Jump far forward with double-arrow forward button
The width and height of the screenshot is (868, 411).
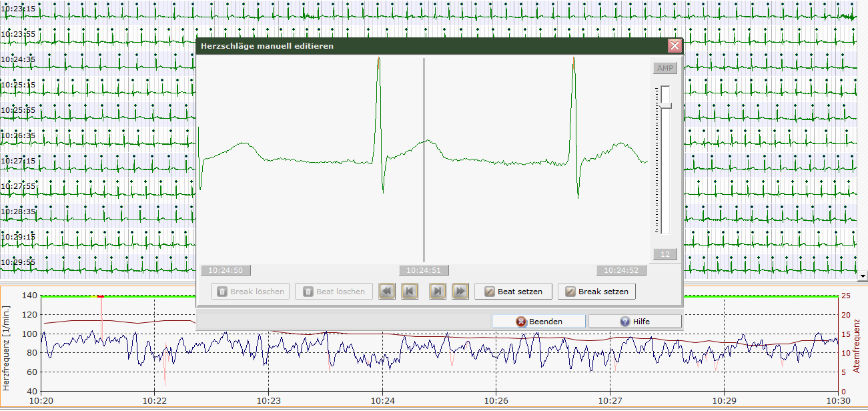[460, 292]
